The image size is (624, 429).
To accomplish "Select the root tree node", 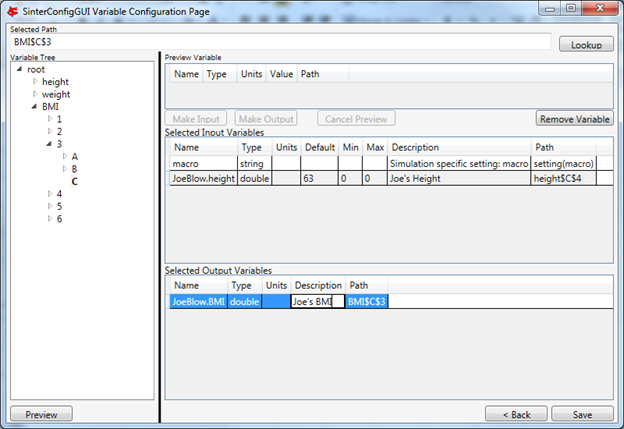I will click(36, 69).
